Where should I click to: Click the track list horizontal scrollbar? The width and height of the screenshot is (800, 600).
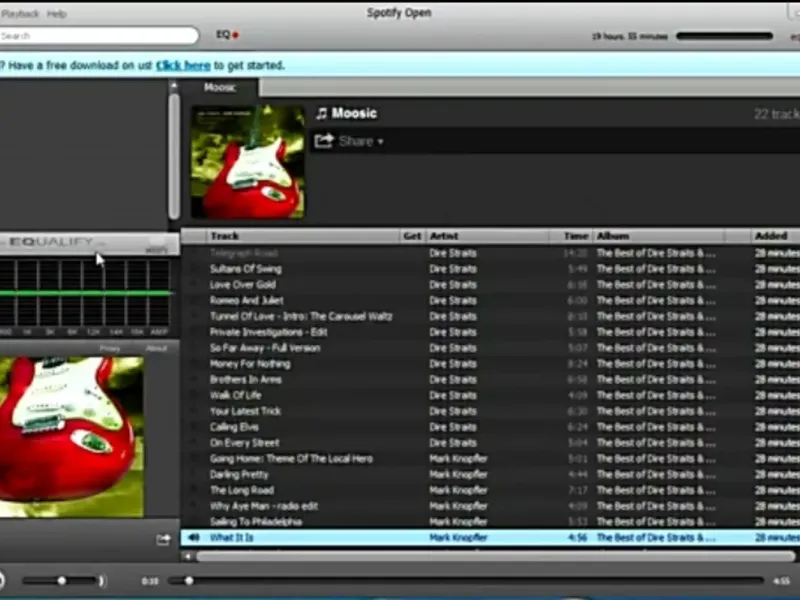click(495, 557)
